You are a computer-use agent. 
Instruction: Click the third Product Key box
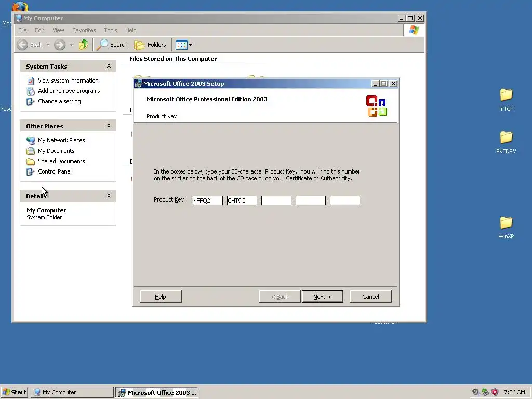[276, 201]
